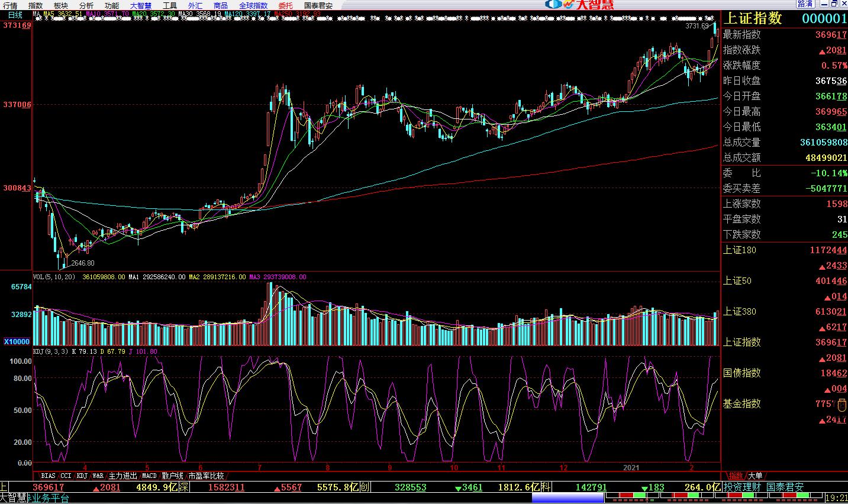Screen dimensions: 848x504
Task: Switch to the 市盈率比较 indicator tab
Action: click(x=206, y=476)
